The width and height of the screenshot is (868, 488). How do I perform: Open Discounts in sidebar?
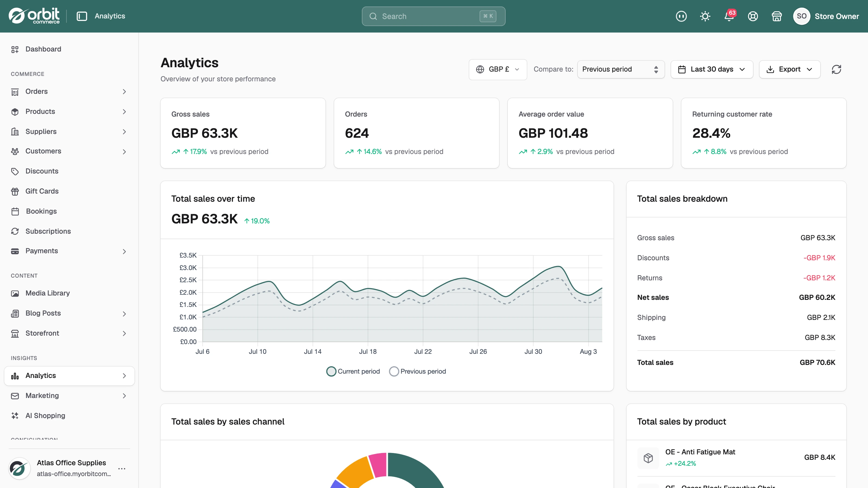[x=69, y=171]
